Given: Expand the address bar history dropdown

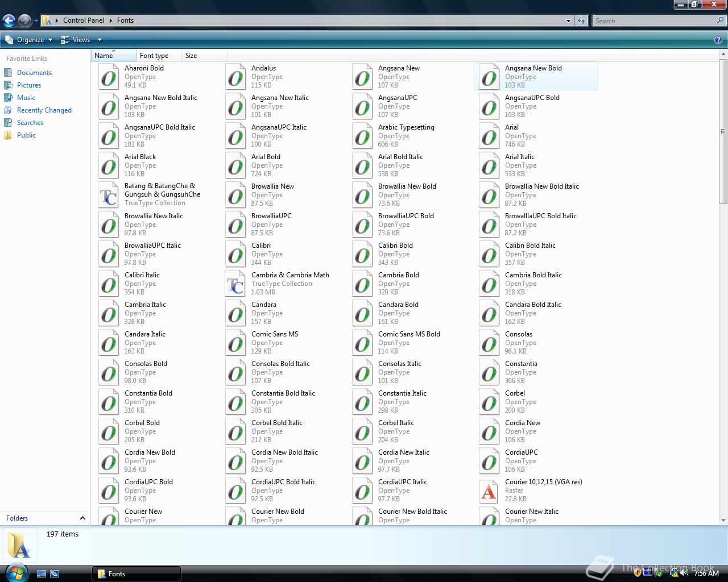Looking at the screenshot, I should pos(568,20).
